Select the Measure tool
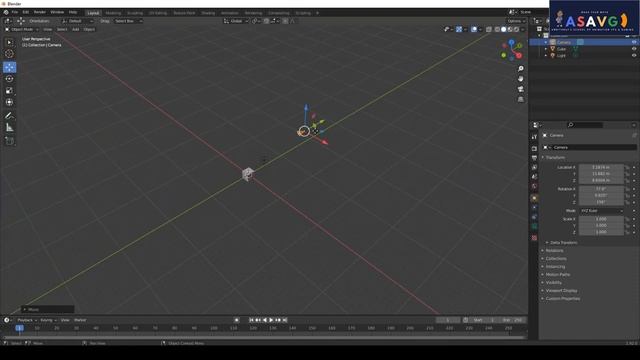The height and width of the screenshot is (360, 640). pos(9,128)
